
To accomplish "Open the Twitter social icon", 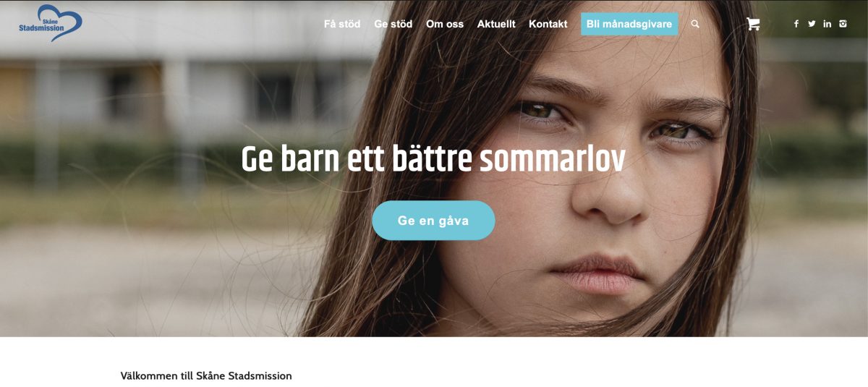I will (x=812, y=24).
